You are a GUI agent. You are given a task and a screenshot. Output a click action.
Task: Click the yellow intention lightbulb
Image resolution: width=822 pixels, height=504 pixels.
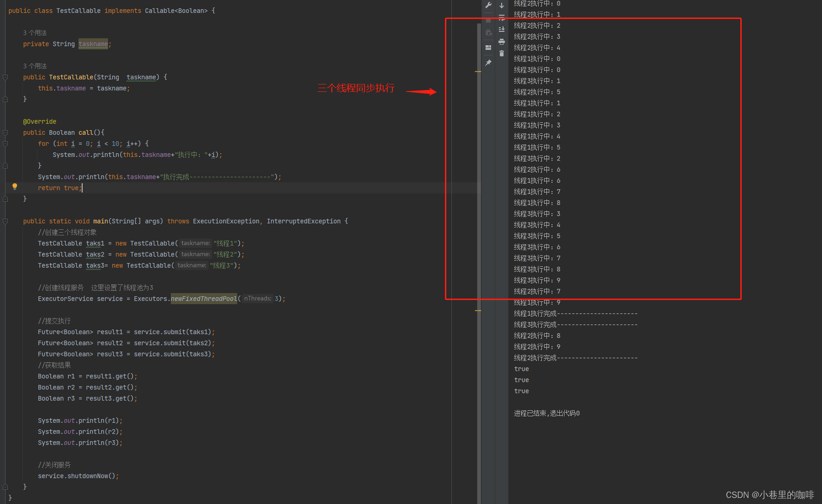(15, 186)
